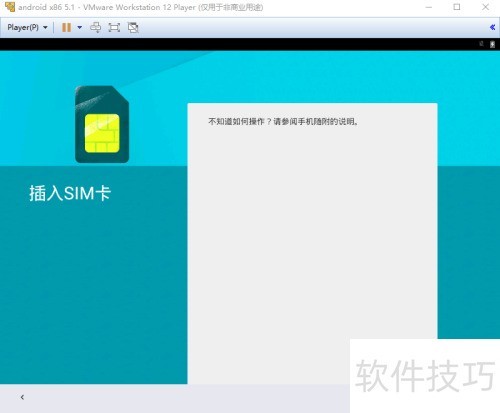Click the 插入SIM卡 heading
Image resolution: width=500 pixels, height=413 pixels.
tap(70, 193)
